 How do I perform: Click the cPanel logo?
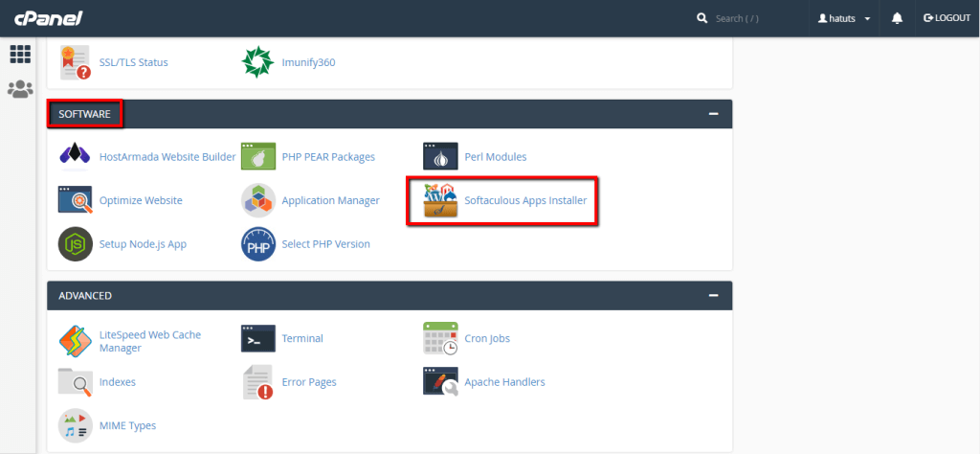pyautogui.click(x=48, y=18)
